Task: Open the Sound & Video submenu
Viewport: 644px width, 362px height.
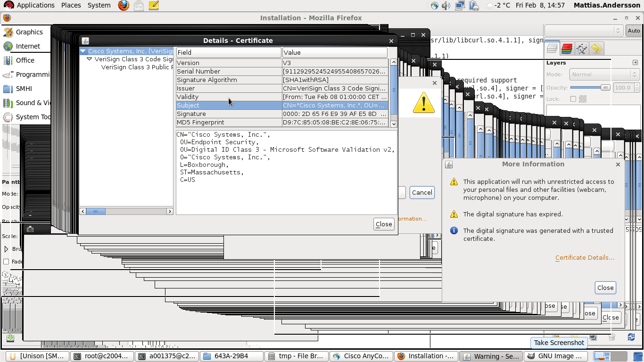Action: tap(28, 103)
